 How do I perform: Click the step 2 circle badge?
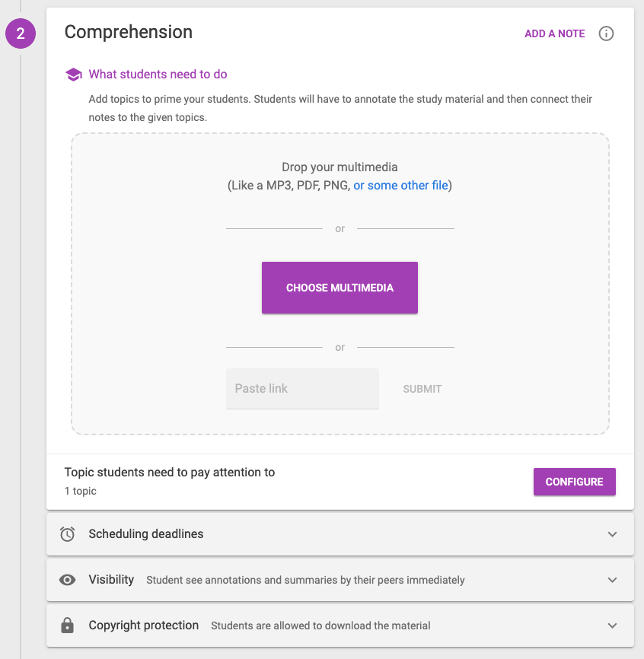coord(21,33)
